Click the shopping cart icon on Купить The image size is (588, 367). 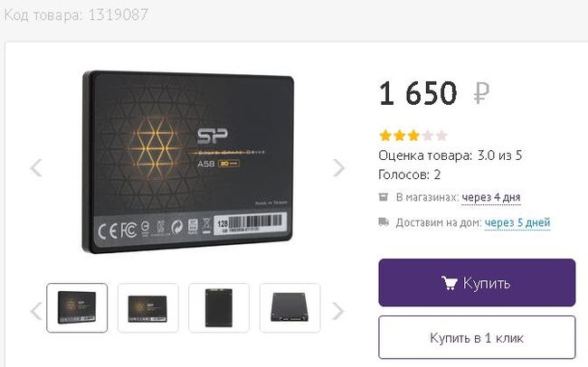click(450, 283)
